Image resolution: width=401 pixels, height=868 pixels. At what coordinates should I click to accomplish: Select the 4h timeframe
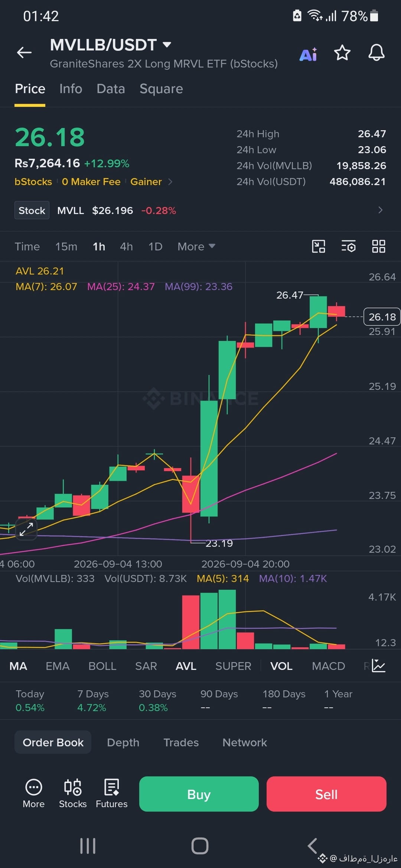126,247
